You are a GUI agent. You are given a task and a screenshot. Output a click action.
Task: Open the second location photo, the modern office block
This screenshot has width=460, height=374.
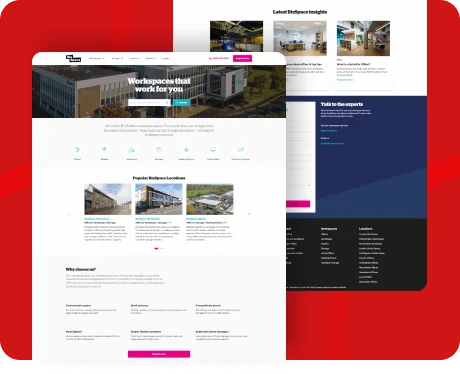(159, 199)
